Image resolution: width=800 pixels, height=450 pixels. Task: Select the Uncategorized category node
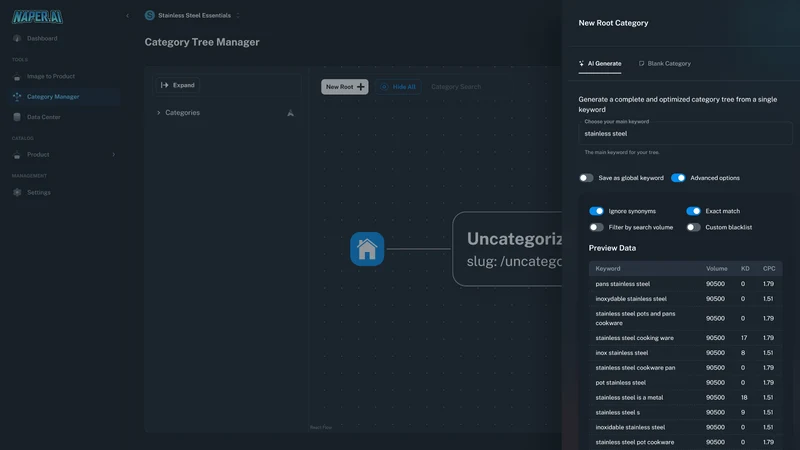pos(508,249)
